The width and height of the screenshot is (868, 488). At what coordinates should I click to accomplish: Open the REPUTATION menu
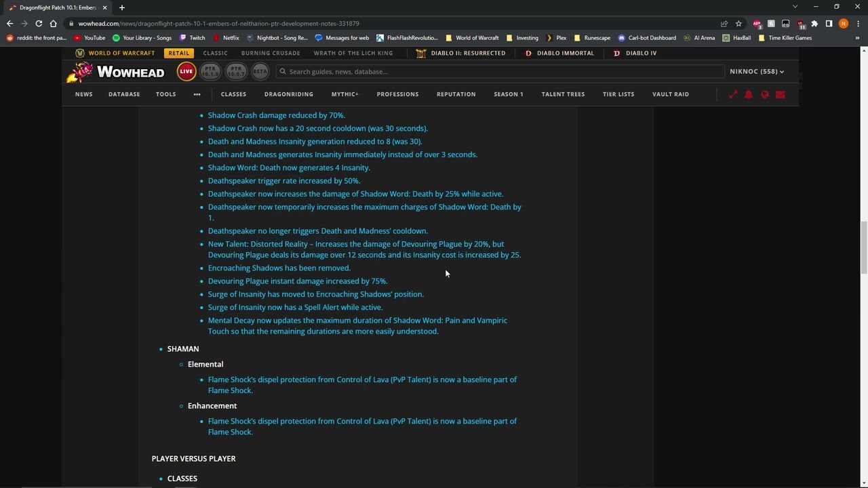456,94
